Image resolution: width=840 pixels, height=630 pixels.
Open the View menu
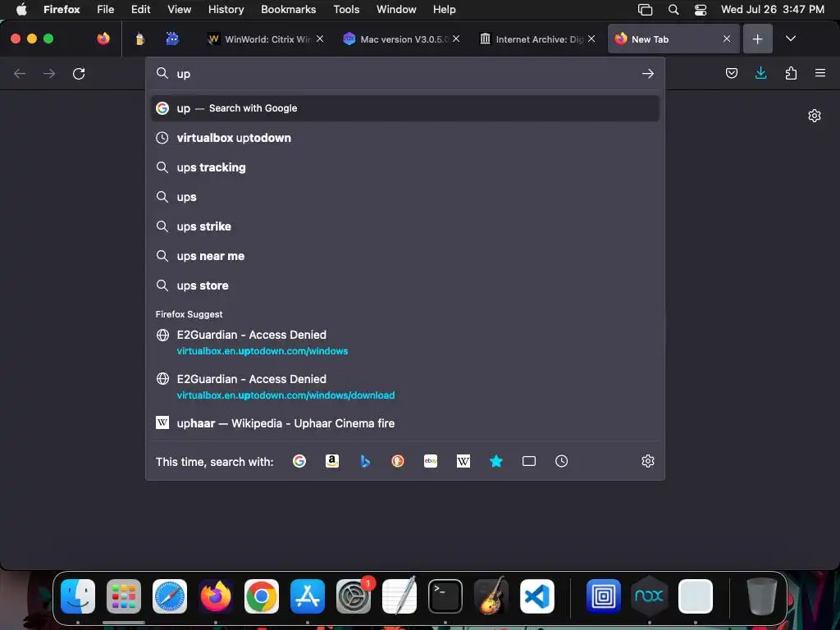pyautogui.click(x=179, y=9)
